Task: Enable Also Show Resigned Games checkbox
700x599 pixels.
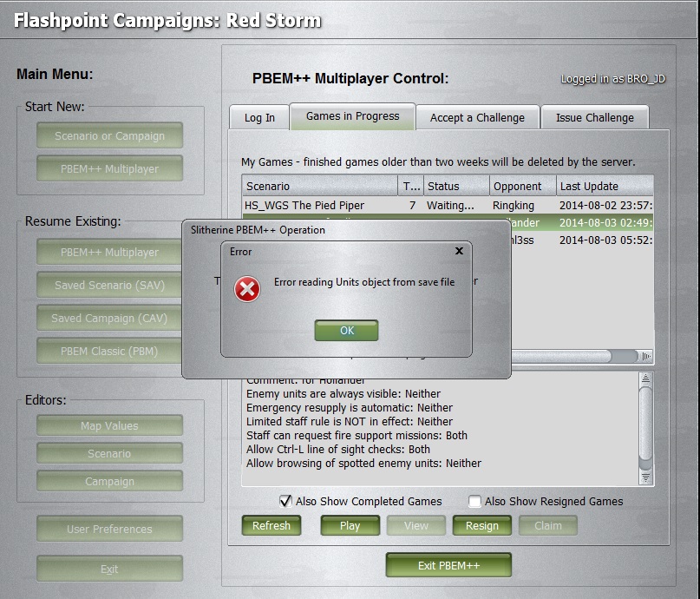Action: [x=474, y=501]
